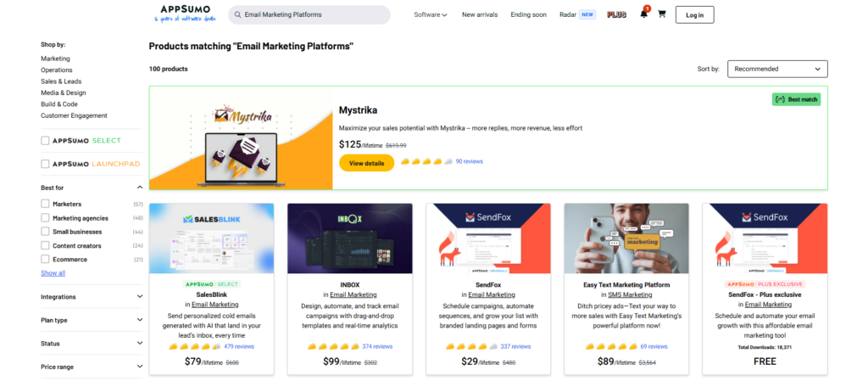Click Email Marketing link under SendFox Plus exclusive

(x=768, y=305)
